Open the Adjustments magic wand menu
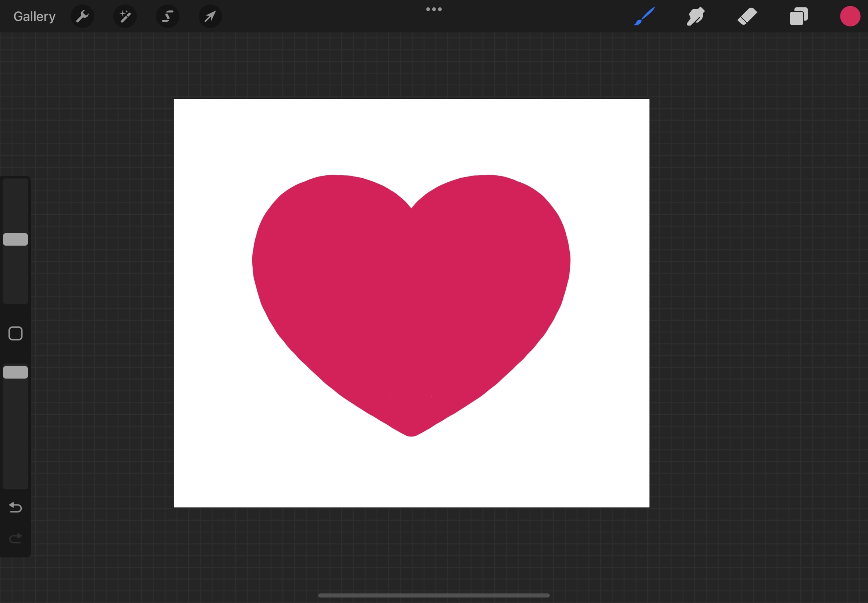 coord(125,16)
